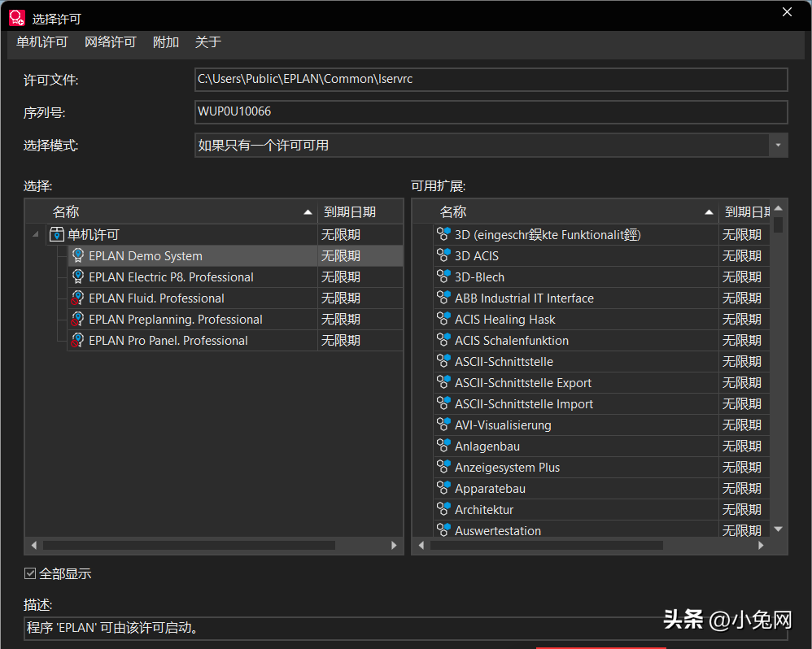The image size is (812, 649).
Task: Click the EPLAN Demo System license icon
Action: click(x=78, y=255)
